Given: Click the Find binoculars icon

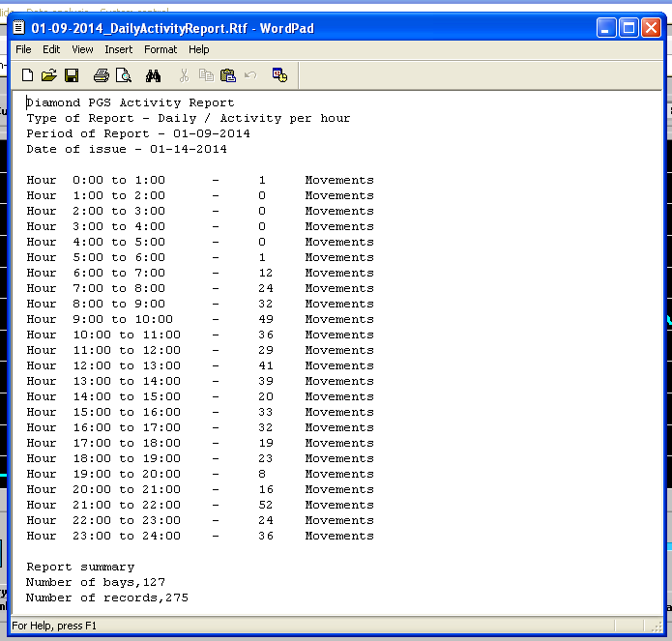Looking at the screenshot, I should (x=153, y=75).
